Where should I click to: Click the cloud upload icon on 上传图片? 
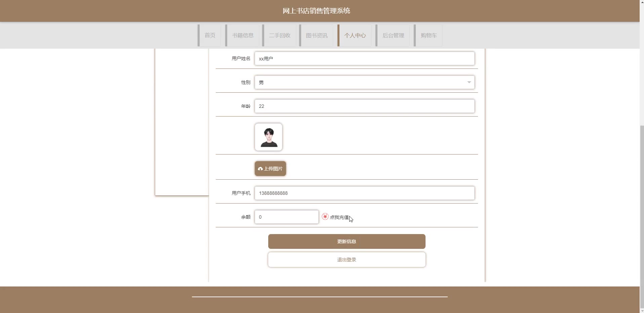(260, 169)
